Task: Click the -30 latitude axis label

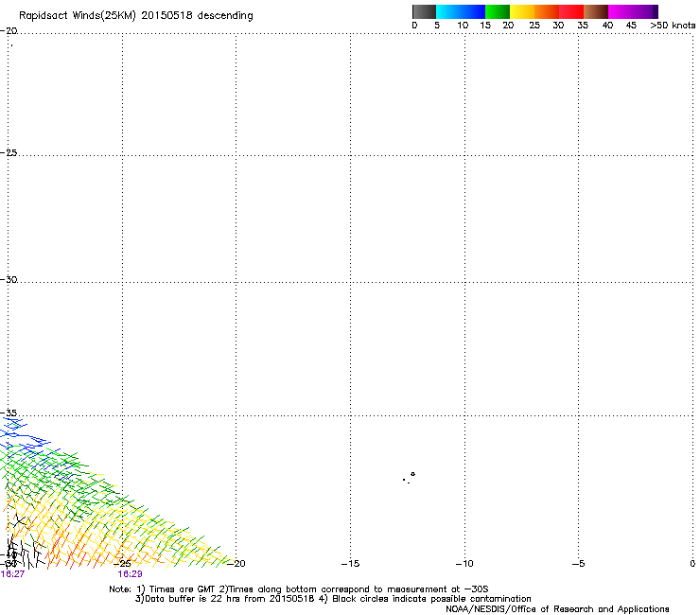Action: (9, 279)
